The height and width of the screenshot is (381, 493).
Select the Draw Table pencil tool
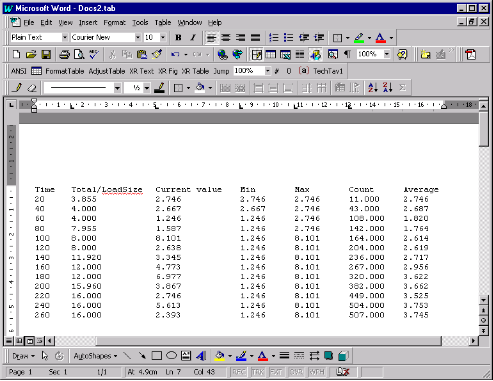17,88
